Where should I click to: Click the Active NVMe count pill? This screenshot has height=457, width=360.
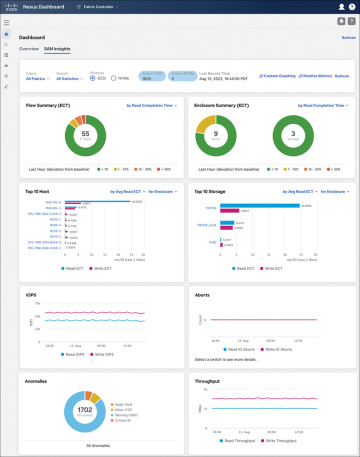pos(183,76)
